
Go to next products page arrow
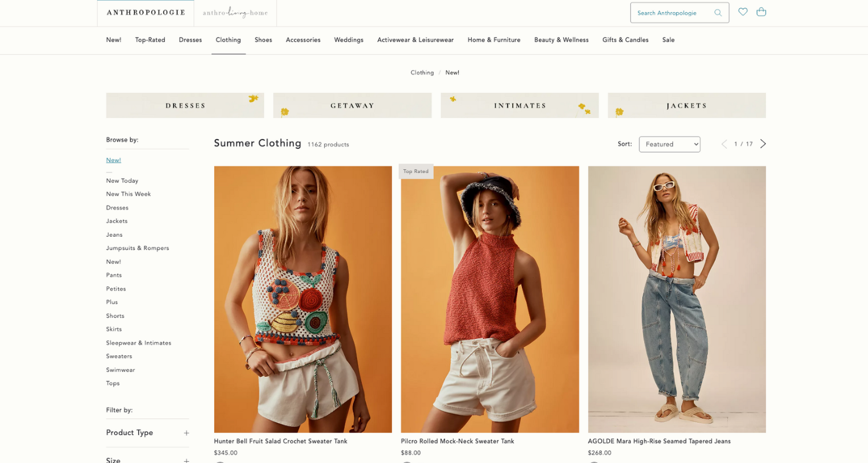click(x=763, y=144)
